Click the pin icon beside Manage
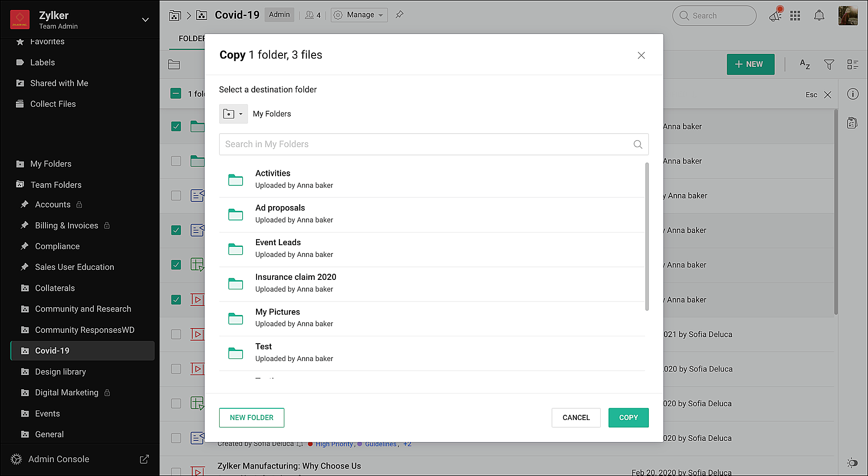This screenshot has height=476, width=868. (x=399, y=15)
